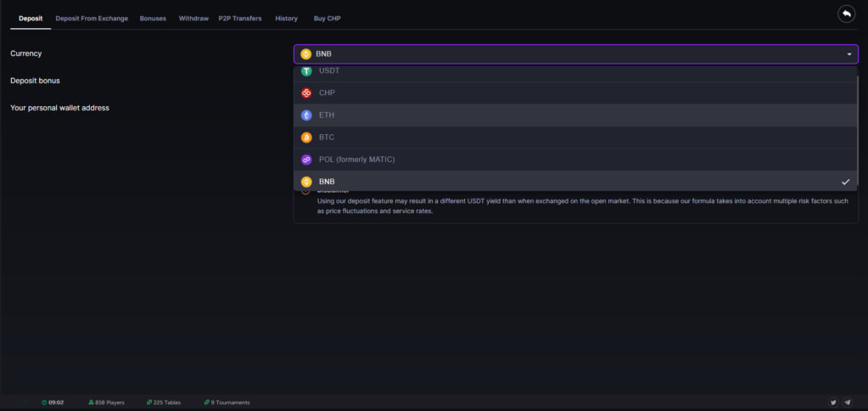Viewport: 868px width, 411px height.
Task: Open the Deposit From Exchange tab
Action: [x=92, y=19]
